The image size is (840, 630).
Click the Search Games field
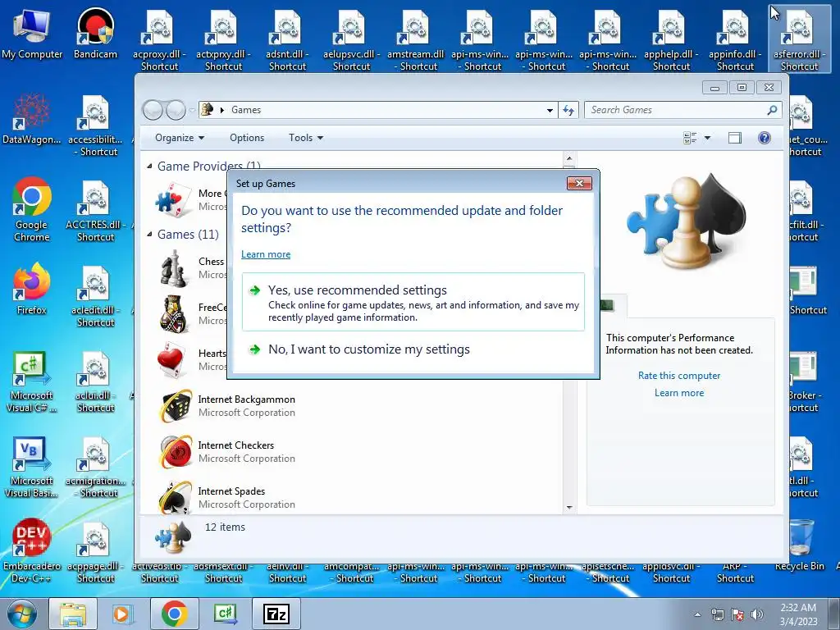pos(675,110)
